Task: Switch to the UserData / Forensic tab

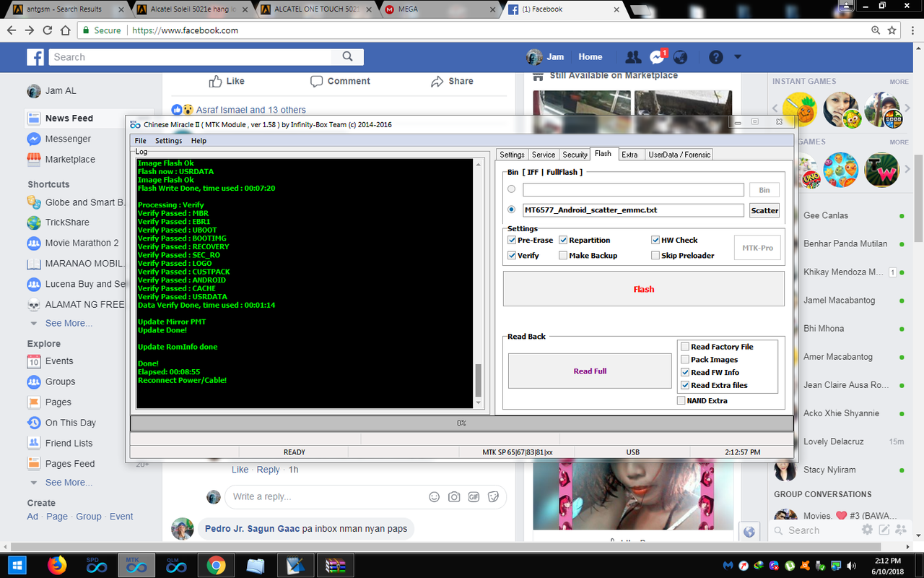Action: click(679, 155)
